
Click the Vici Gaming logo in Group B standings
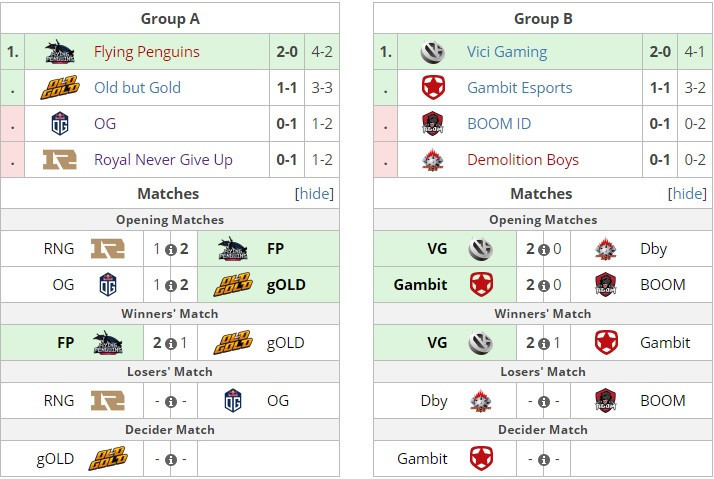pyautogui.click(x=432, y=51)
